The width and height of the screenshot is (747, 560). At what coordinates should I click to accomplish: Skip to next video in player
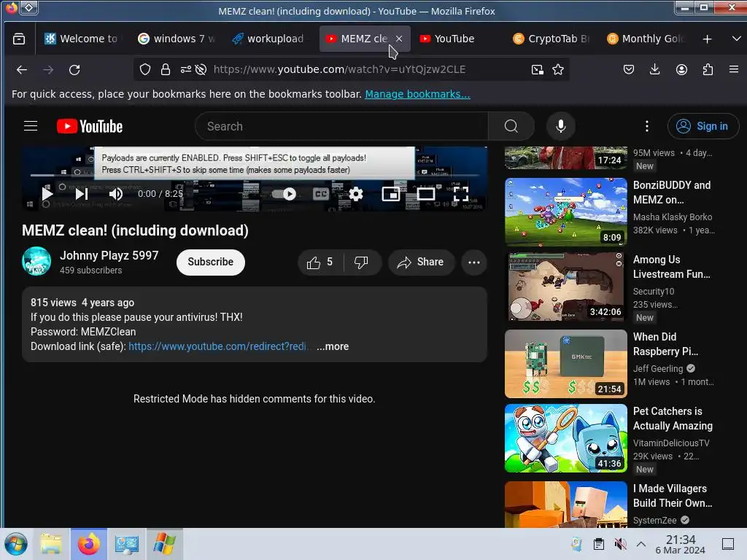pos(82,194)
